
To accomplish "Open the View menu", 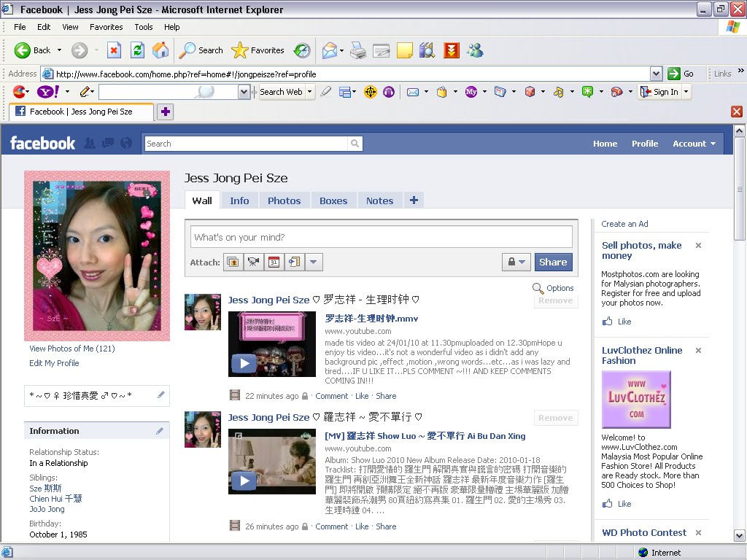I will [x=70, y=27].
